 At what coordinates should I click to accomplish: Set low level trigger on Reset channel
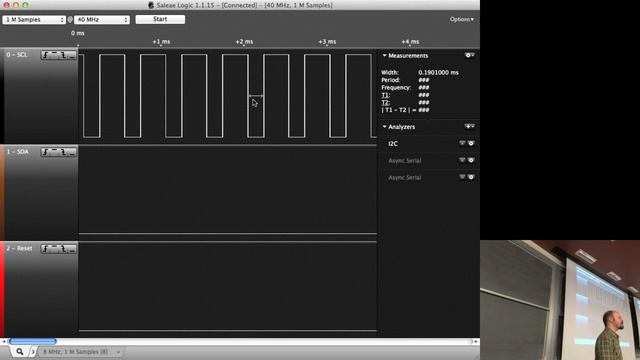pos(72,249)
